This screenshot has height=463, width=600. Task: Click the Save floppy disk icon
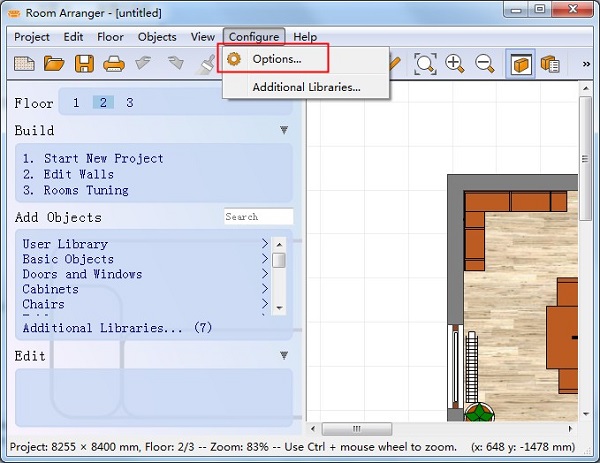tap(84, 64)
